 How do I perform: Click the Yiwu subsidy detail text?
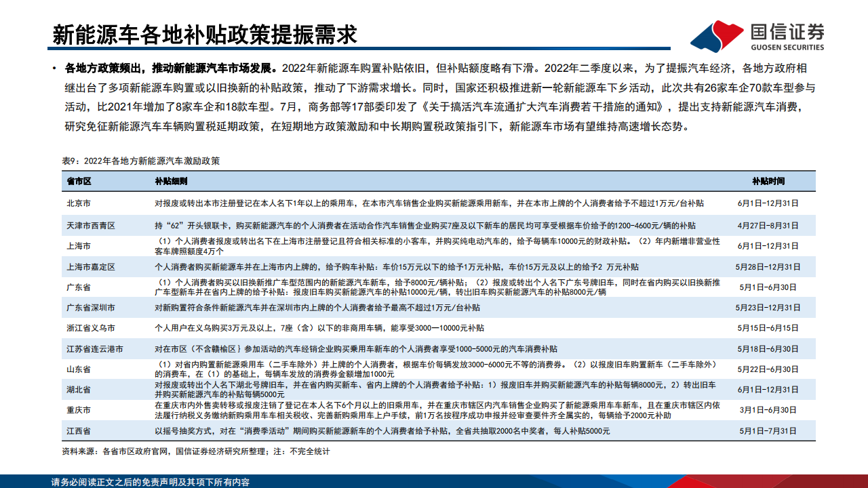point(319,328)
